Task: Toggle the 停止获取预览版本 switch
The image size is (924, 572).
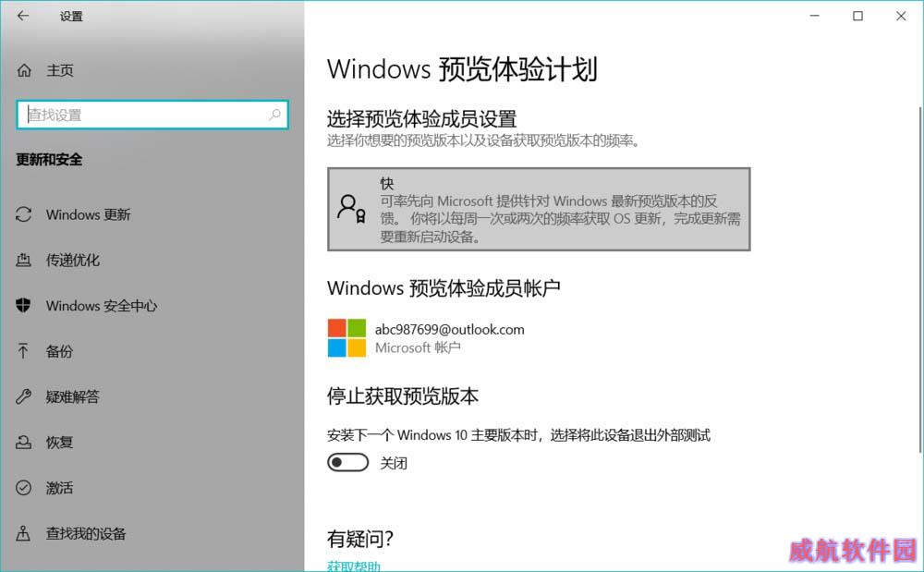Action: click(347, 462)
